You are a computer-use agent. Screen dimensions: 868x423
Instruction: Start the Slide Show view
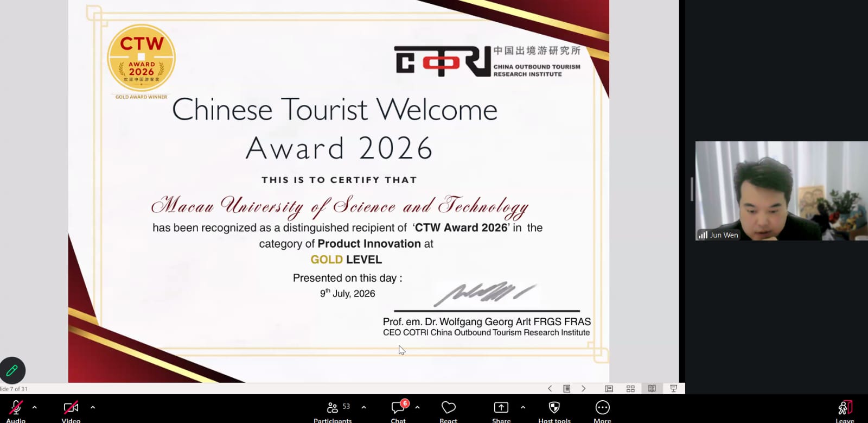click(x=674, y=388)
